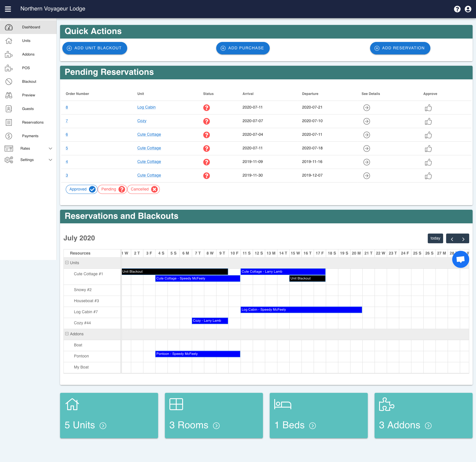
Task: Toggle the Pending reservations filter
Action: point(112,189)
